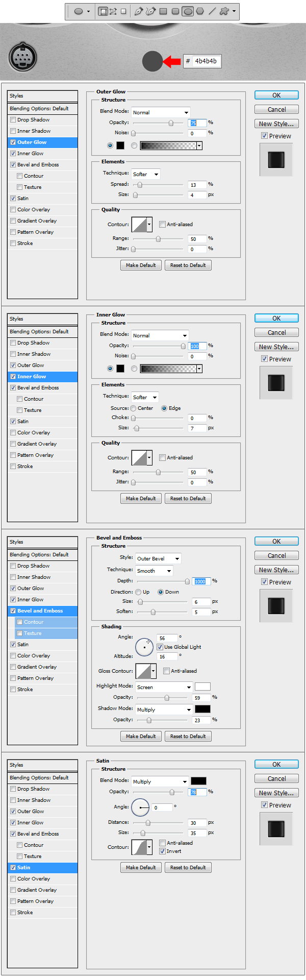Pick the Line shape tool
Image resolution: width=306 pixels, height=980 pixels.
(x=212, y=11)
